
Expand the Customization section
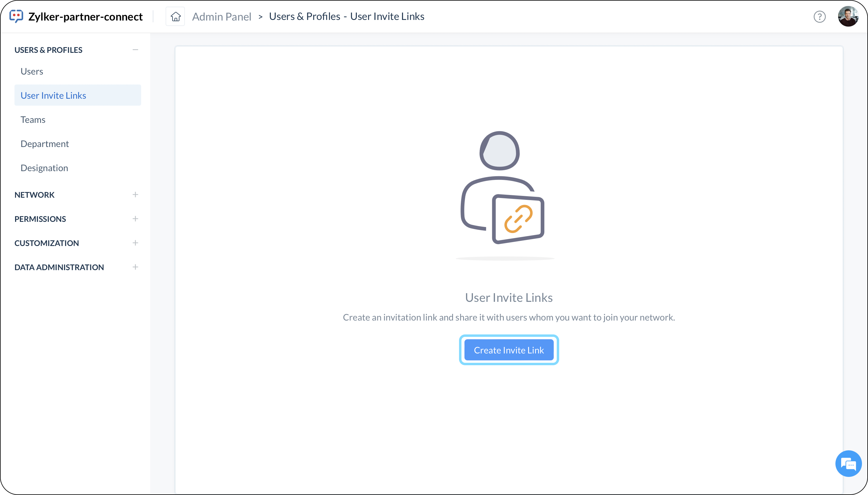[x=135, y=243]
